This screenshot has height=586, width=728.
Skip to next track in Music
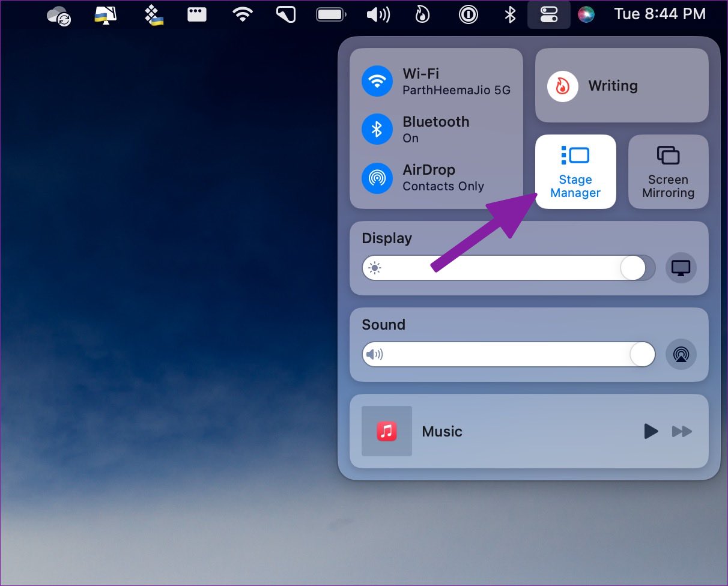coord(682,431)
